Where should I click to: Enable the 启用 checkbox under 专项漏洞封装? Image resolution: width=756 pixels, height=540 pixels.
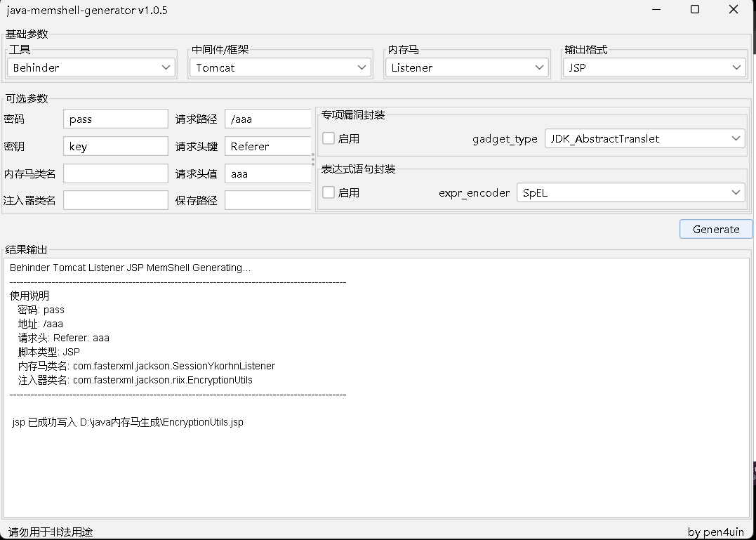point(327,138)
